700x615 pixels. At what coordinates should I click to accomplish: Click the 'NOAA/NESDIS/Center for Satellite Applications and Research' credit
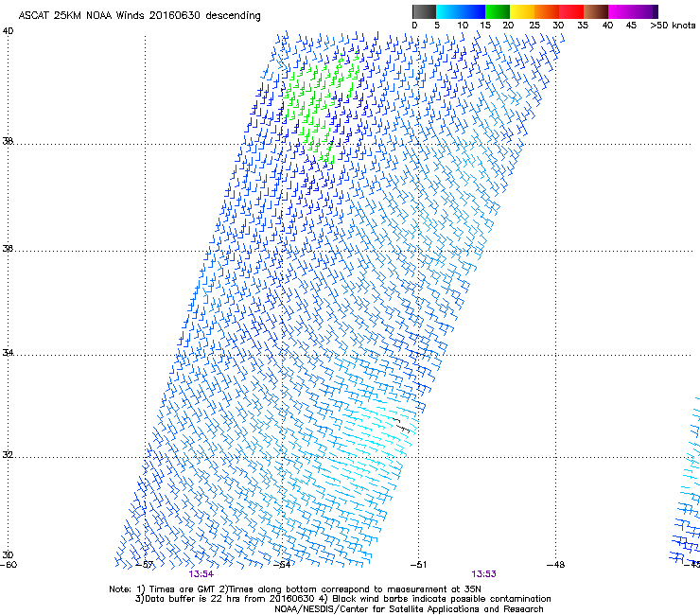(409, 609)
